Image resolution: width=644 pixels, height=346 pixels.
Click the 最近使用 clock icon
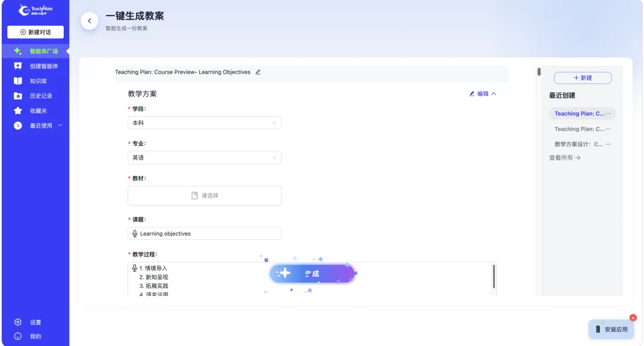18,126
